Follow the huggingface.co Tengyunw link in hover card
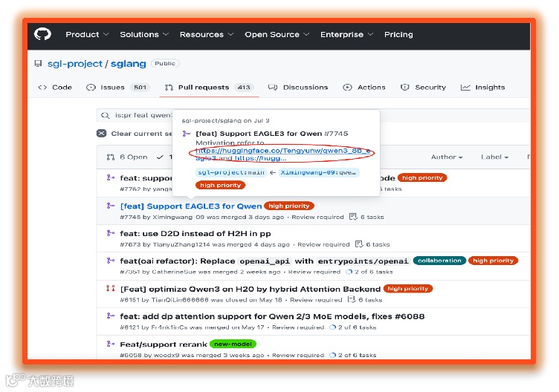This screenshot has height=392, width=559. tap(282, 151)
